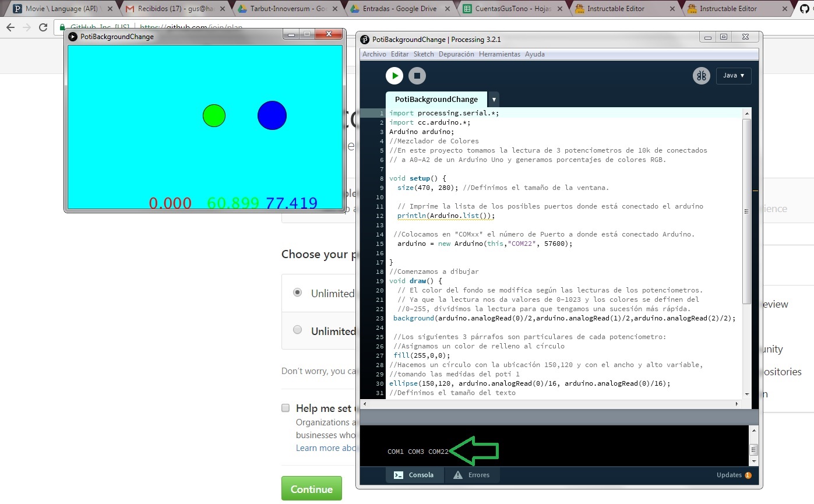Tick the "Help me set" checkbox
Image resolution: width=814 pixels, height=504 pixels.
pyautogui.click(x=286, y=408)
